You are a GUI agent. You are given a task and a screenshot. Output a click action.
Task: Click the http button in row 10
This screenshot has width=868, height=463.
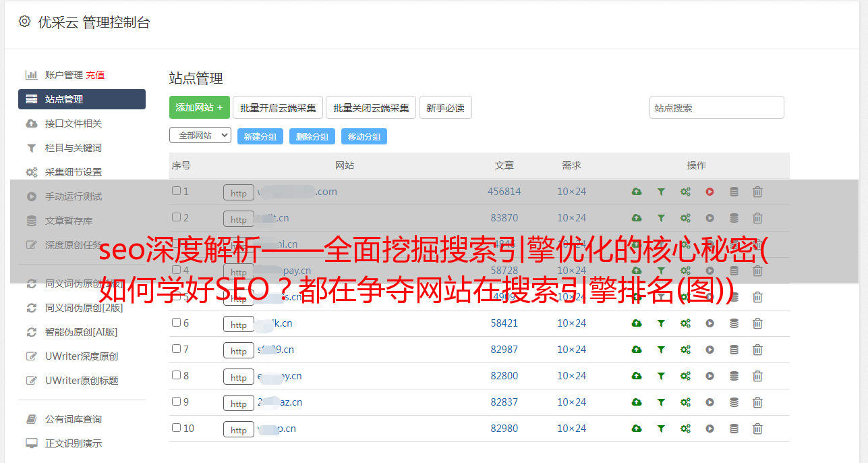tap(239, 430)
